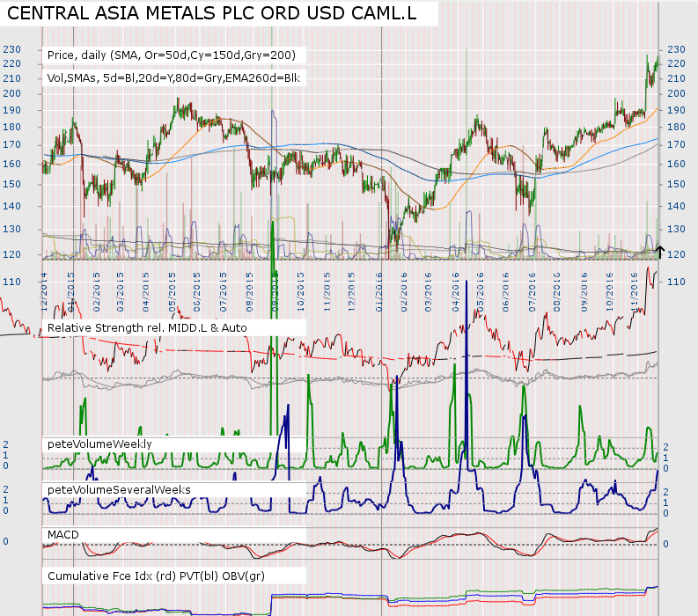Select the MACD panel label

(x=62, y=534)
